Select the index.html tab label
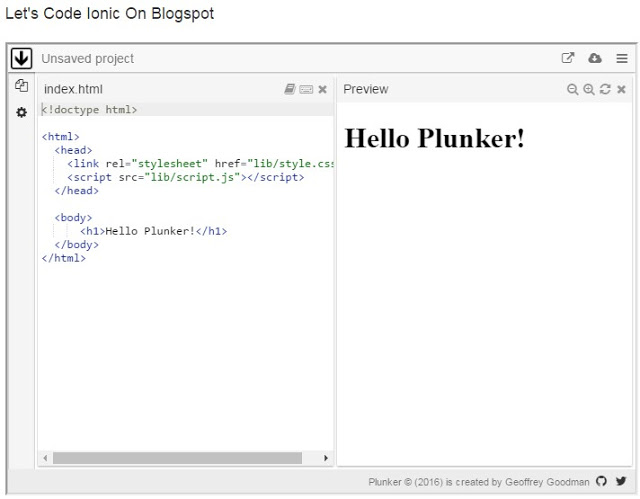 click(x=73, y=89)
